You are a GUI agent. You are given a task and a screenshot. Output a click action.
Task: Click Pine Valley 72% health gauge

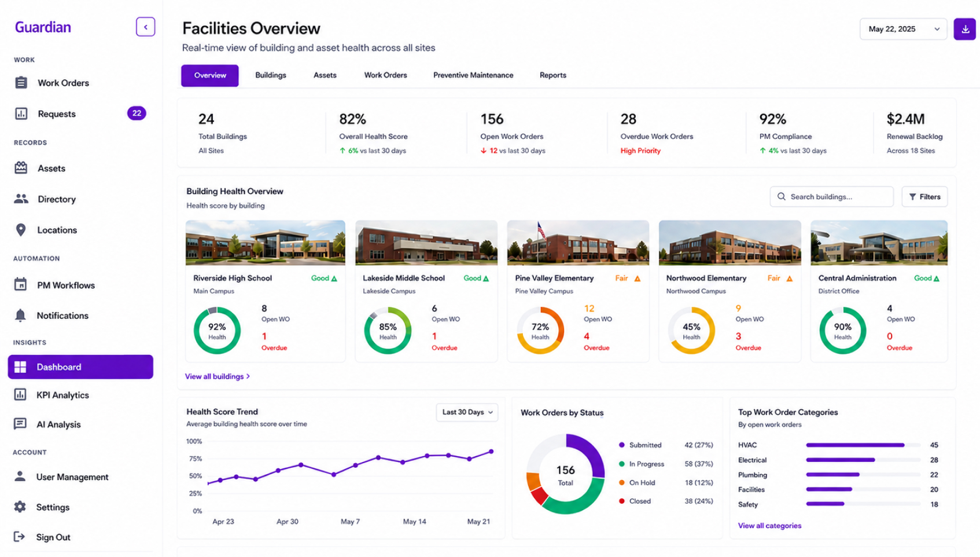tap(540, 331)
